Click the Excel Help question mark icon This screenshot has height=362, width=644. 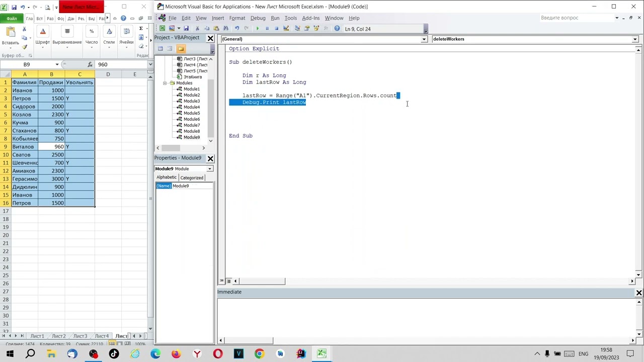[123, 18]
